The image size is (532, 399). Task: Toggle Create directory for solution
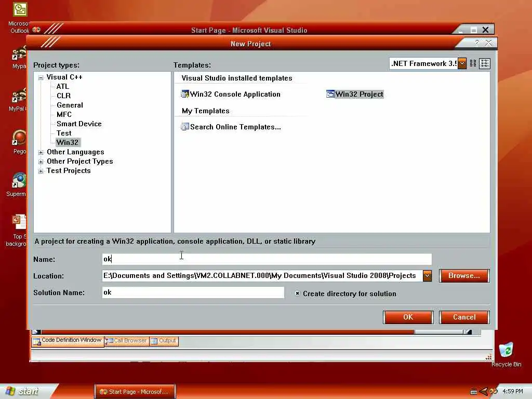click(x=297, y=294)
